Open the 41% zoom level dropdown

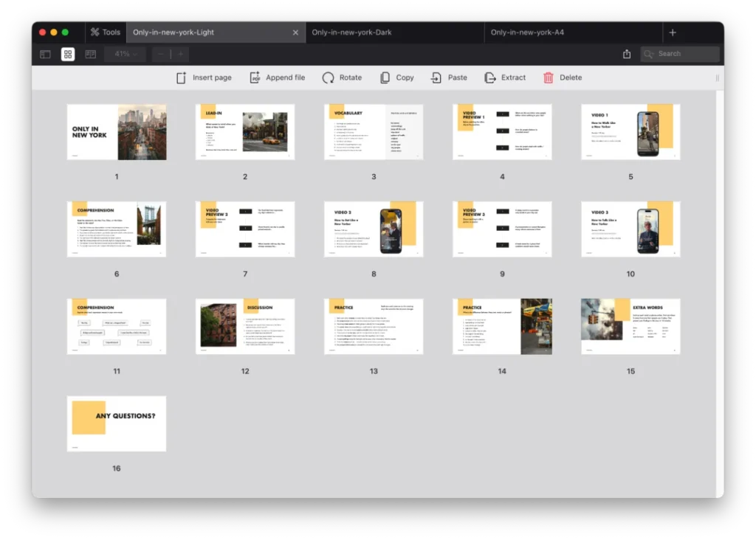(x=125, y=54)
